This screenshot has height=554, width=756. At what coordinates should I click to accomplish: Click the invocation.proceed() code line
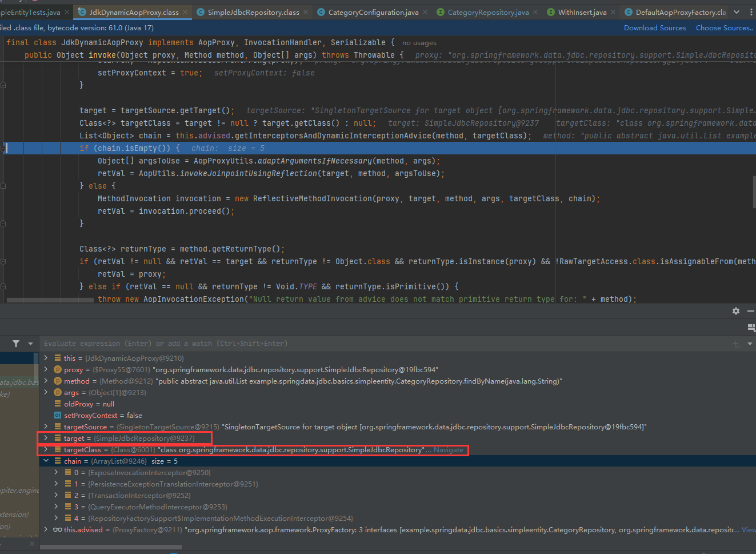(166, 211)
